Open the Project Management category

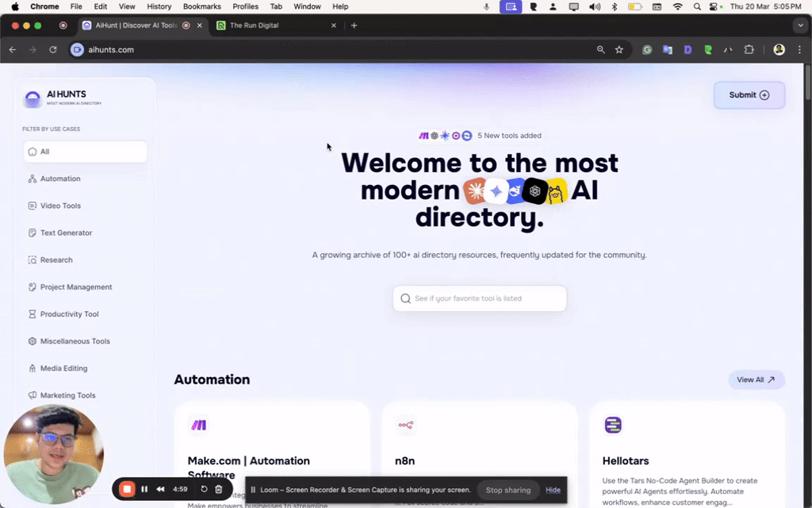[70, 287]
